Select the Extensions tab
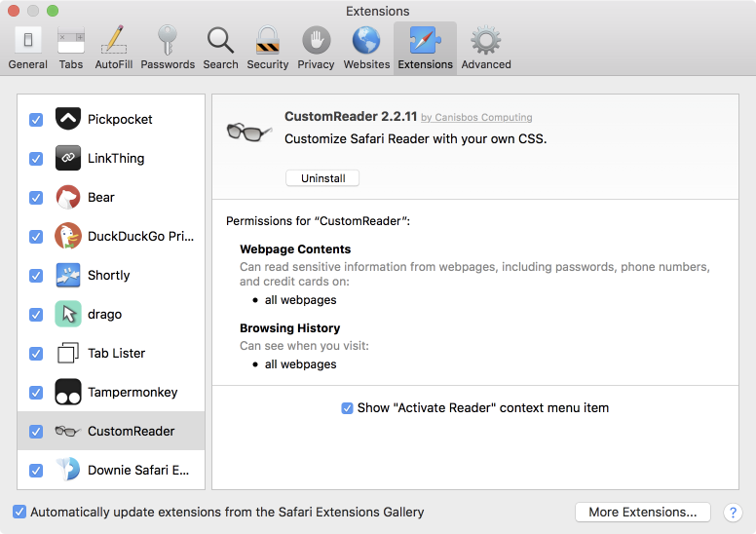The width and height of the screenshot is (756, 534). click(x=425, y=48)
